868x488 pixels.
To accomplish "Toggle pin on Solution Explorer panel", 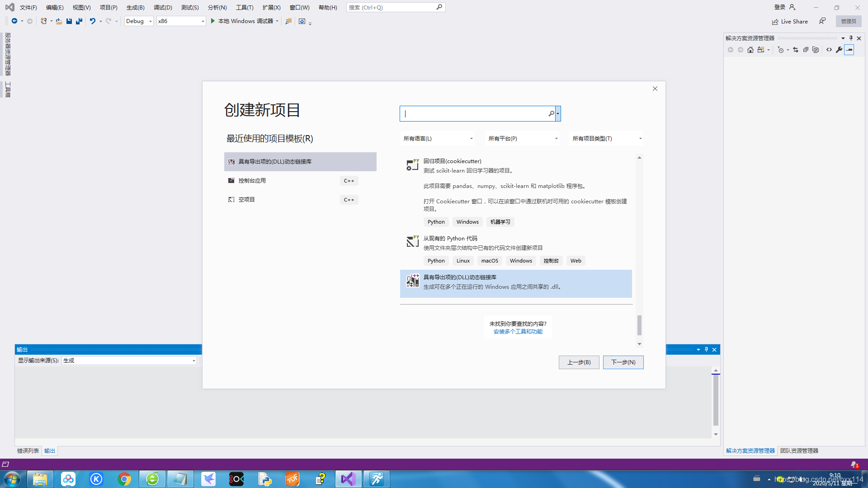I will click(851, 38).
